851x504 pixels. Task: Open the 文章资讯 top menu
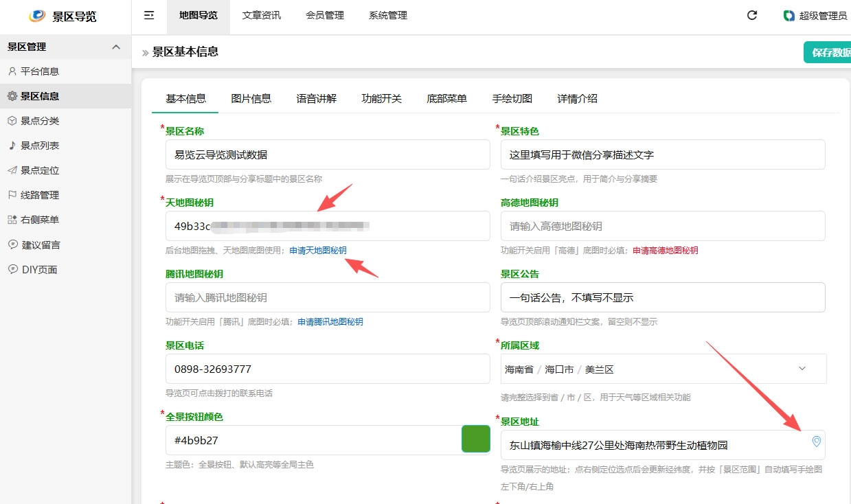(262, 15)
